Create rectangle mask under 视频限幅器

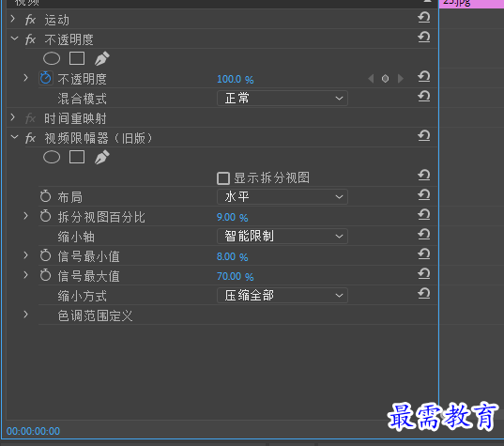[x=77, y=157]
